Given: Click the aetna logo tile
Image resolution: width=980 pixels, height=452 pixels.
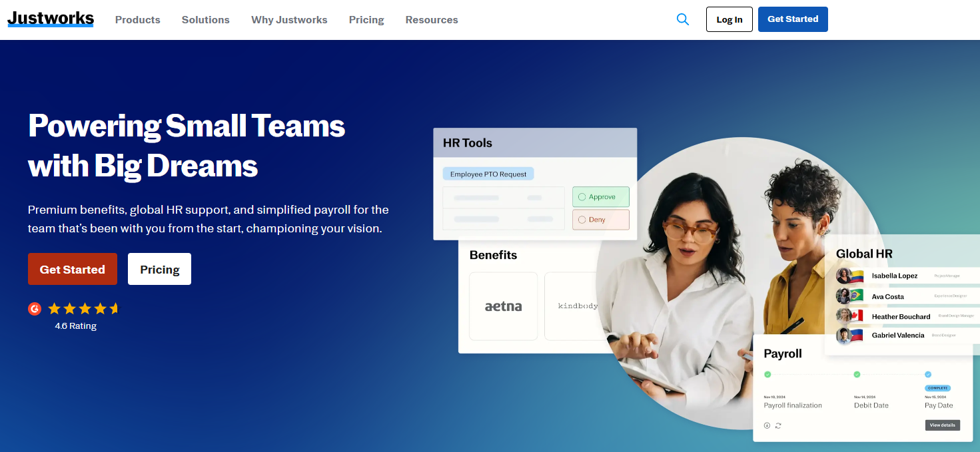Looking at the screenshot, I should [503, 306].
